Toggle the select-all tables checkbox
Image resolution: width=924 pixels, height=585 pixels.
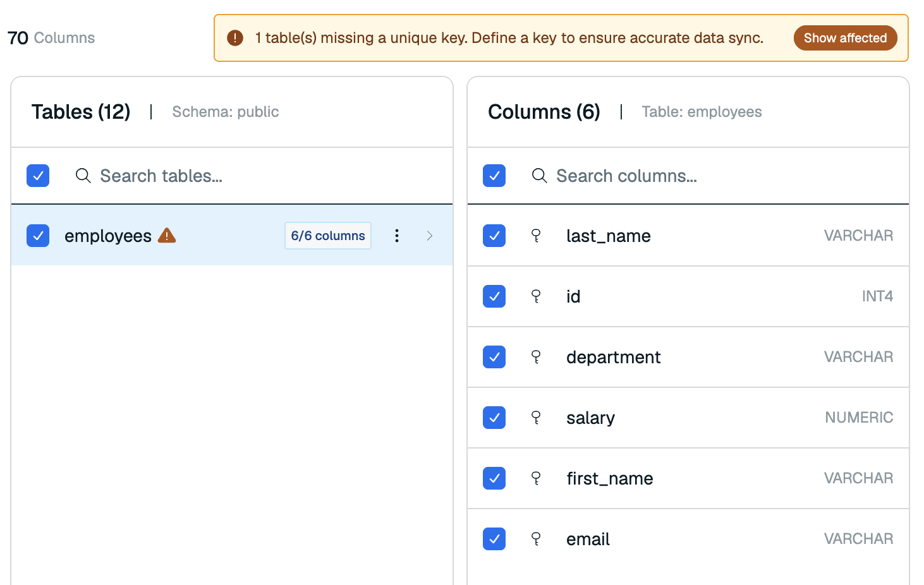coord(38,176)
